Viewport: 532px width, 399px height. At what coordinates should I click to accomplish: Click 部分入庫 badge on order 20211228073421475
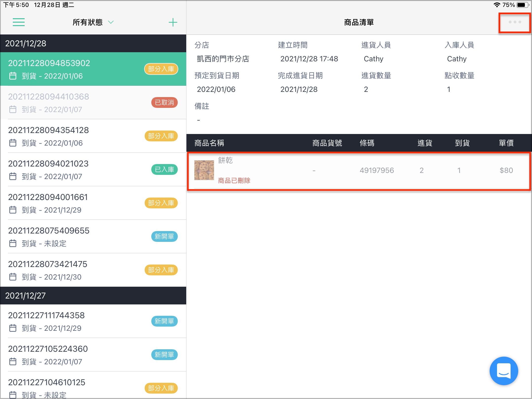(161, 270)
